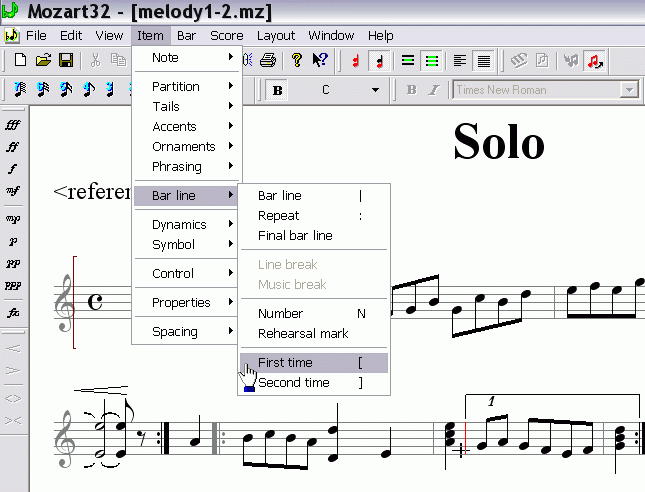Viewport: 645px width, 492px height.
Task: Insert p dynamic from side palette
Action: pyautogui.click(x=13, y=241)
